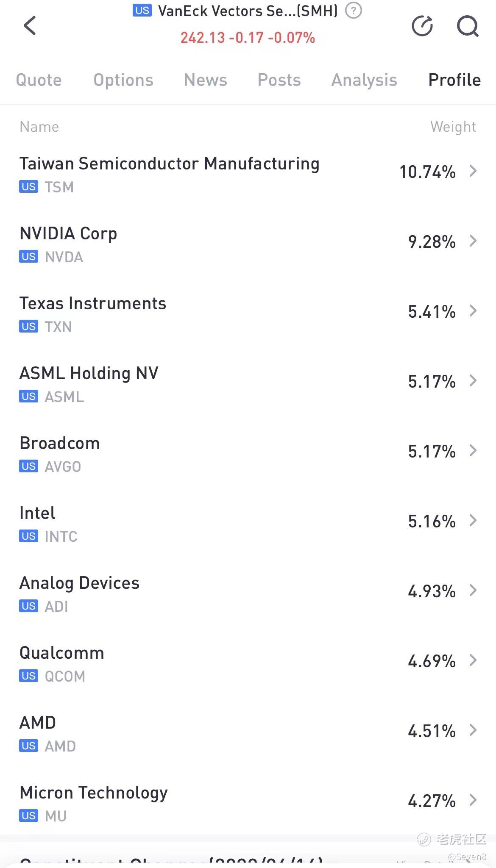Tap US badge in the SMH title
This screenshot has width=496, height=868.
tap(142, 11)
